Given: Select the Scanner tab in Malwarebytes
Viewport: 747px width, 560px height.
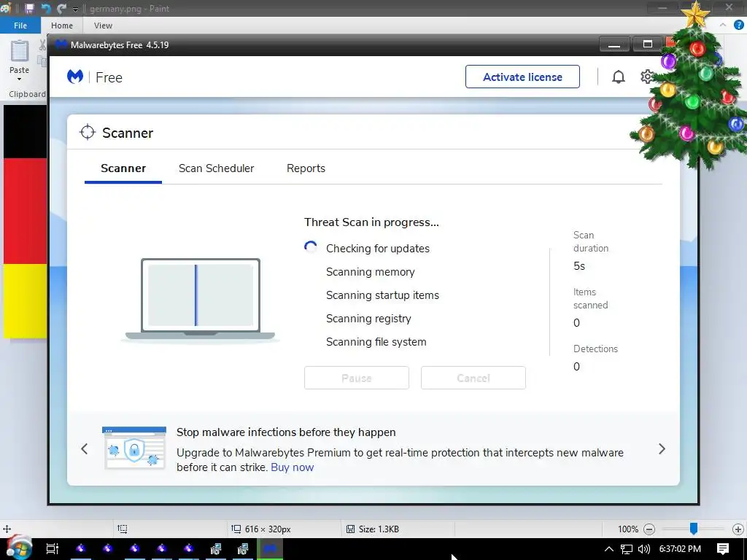Looking at the screenshot, I should pos(123,168).
